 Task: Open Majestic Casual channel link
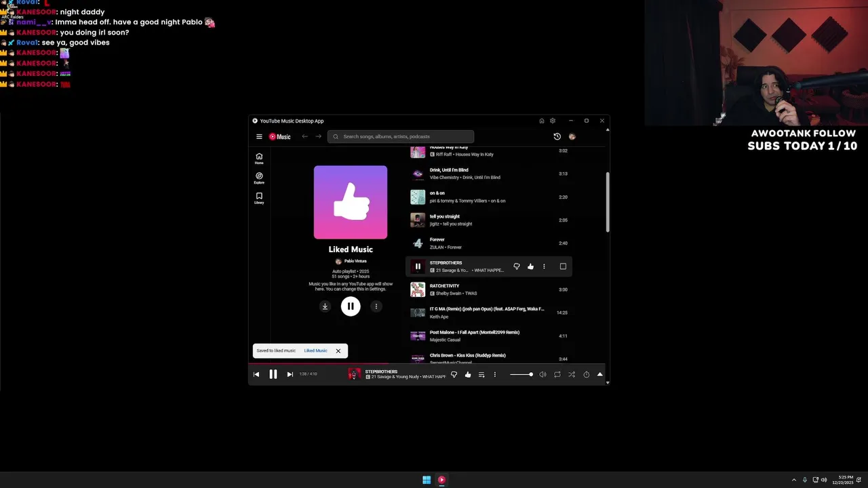444,340
